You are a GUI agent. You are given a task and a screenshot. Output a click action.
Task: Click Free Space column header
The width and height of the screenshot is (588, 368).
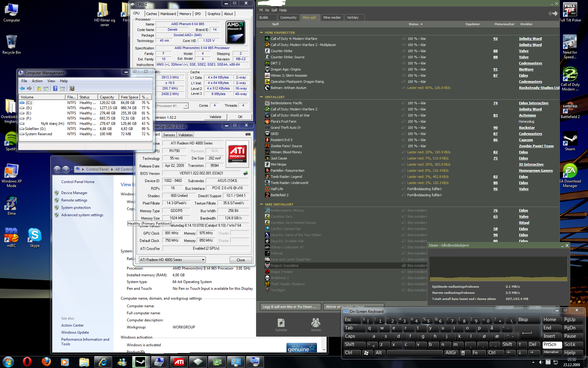click(x=130, y=97)
